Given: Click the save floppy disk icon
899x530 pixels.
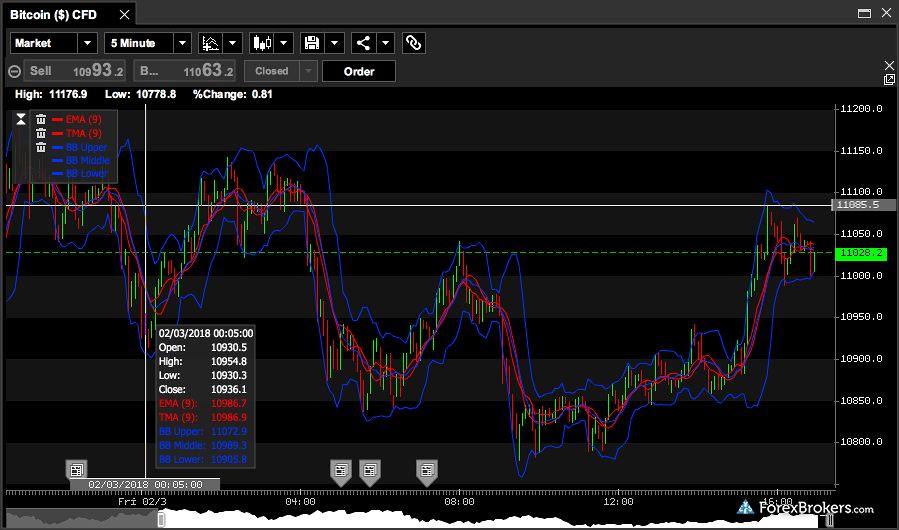Looking at the screenshot, I should click(312, 43).
